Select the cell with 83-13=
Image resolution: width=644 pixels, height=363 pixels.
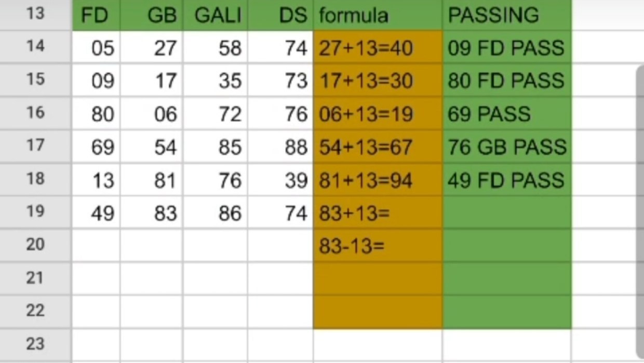378,245
